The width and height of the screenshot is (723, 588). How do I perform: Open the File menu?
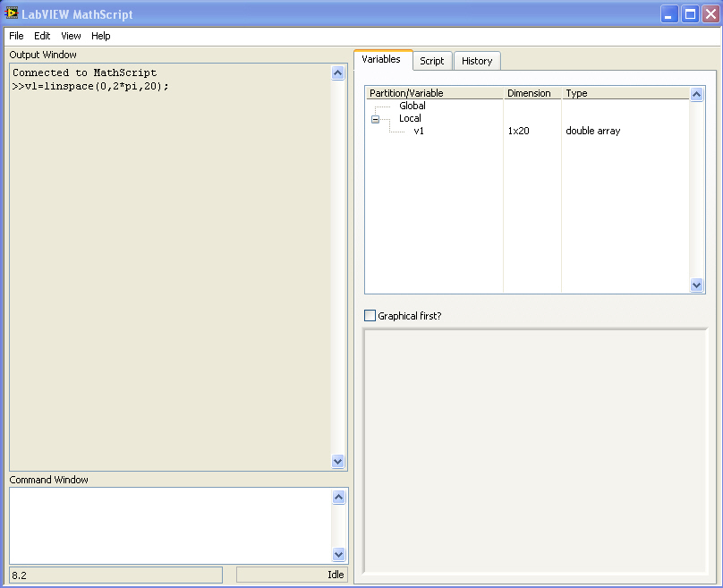(x=16, y=36)
